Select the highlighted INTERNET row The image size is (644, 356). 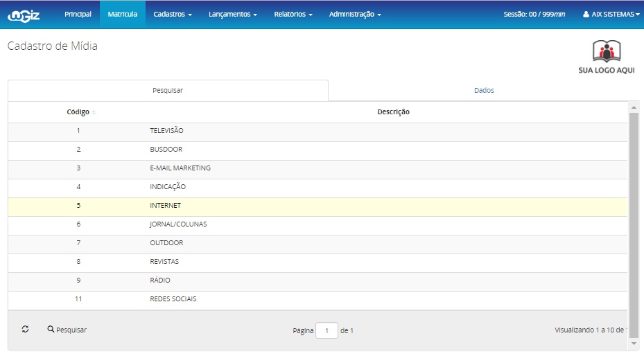pos(165,206)
